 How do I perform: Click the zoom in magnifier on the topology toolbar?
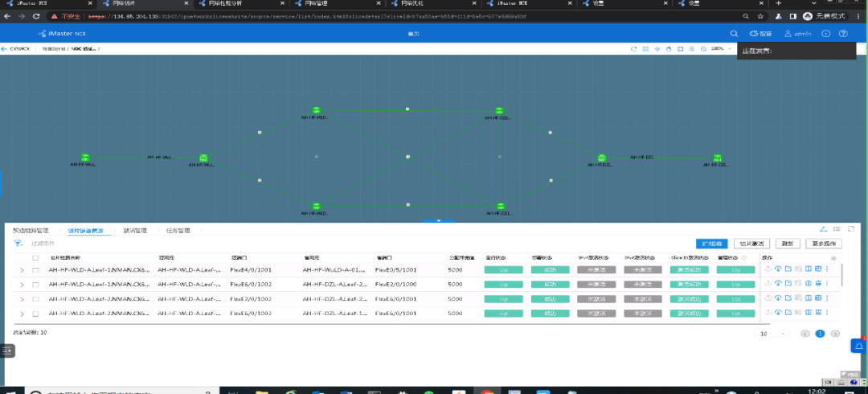[x=692, y=49]
